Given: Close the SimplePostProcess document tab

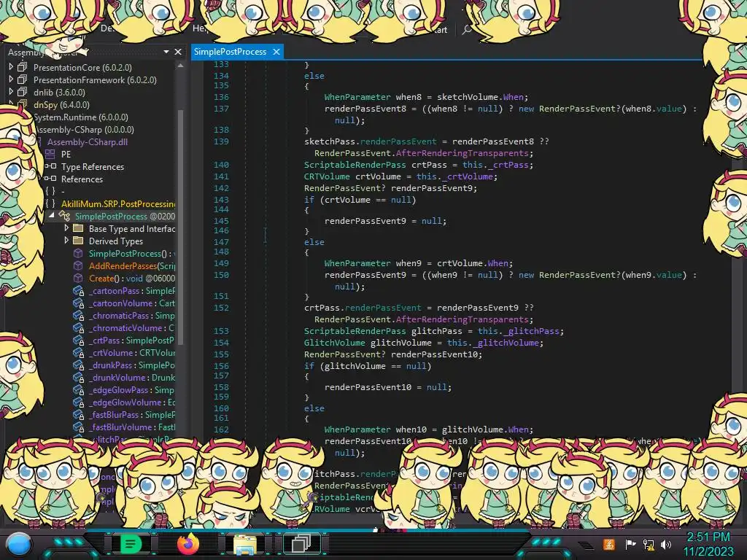Looking at the screenshot, I should (276, 52).
